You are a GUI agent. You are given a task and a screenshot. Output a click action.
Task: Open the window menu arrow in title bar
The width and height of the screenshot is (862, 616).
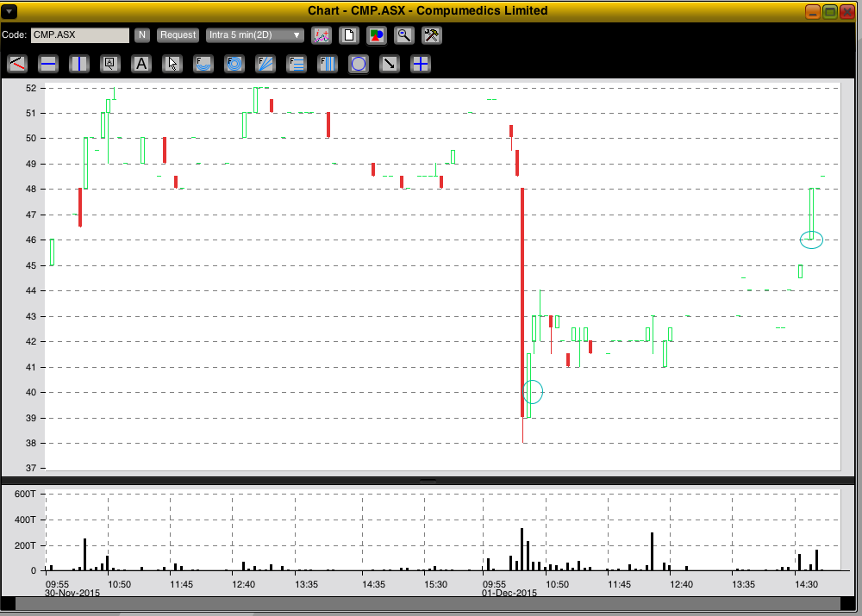point(9,11)
